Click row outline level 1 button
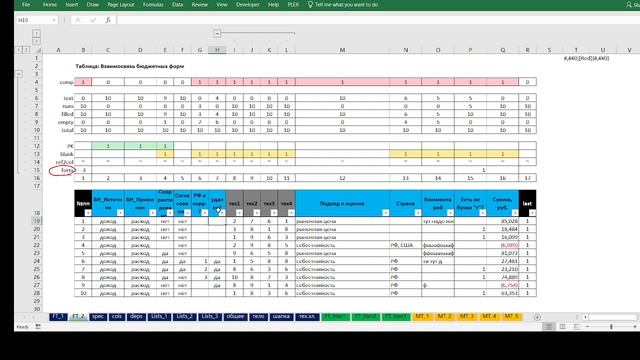The image size is (640, 360). pos(18,50)
